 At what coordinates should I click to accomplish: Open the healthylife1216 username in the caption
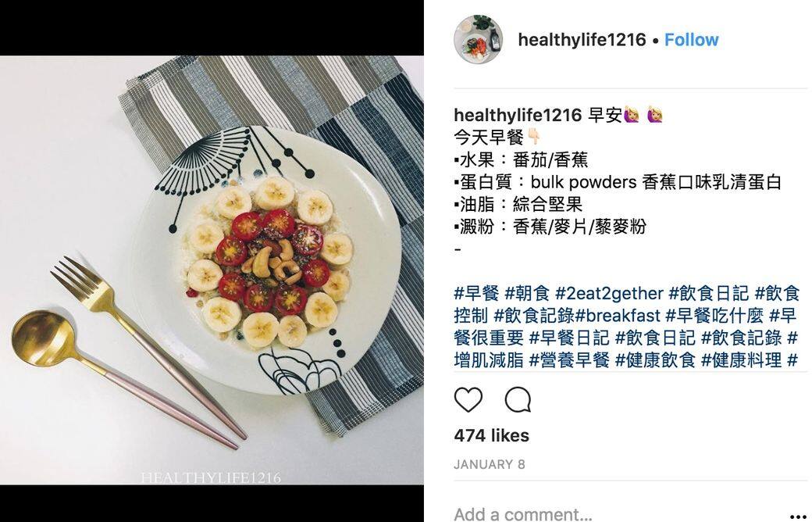[518, 115]
